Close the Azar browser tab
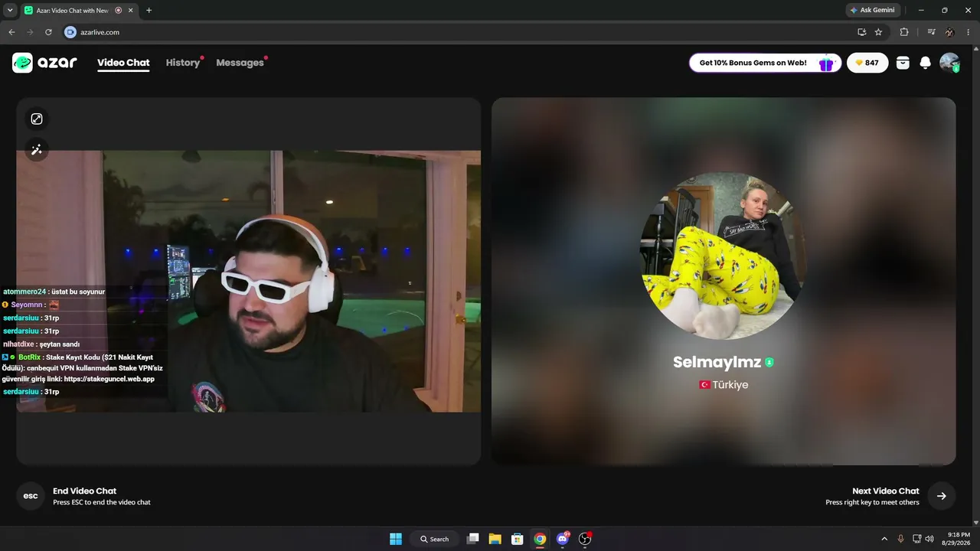The height and width of the screenshot is (551, 980). point(132,10)
